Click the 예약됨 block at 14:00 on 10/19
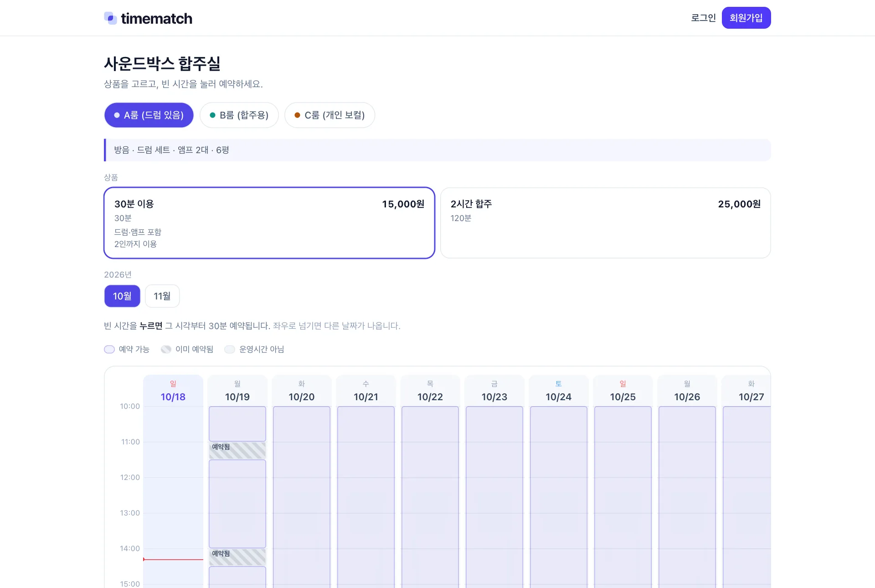875x588 pixels. [x=237, y=557]
